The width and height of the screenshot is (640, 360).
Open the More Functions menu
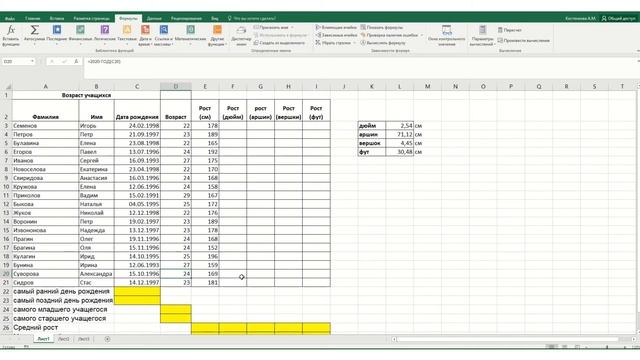pyautogui.click(x=217, y=35)
